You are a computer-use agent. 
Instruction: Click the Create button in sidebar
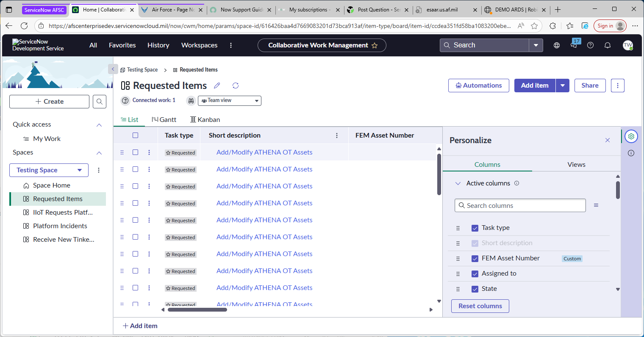pyautogui.click(x=49, y=102)
